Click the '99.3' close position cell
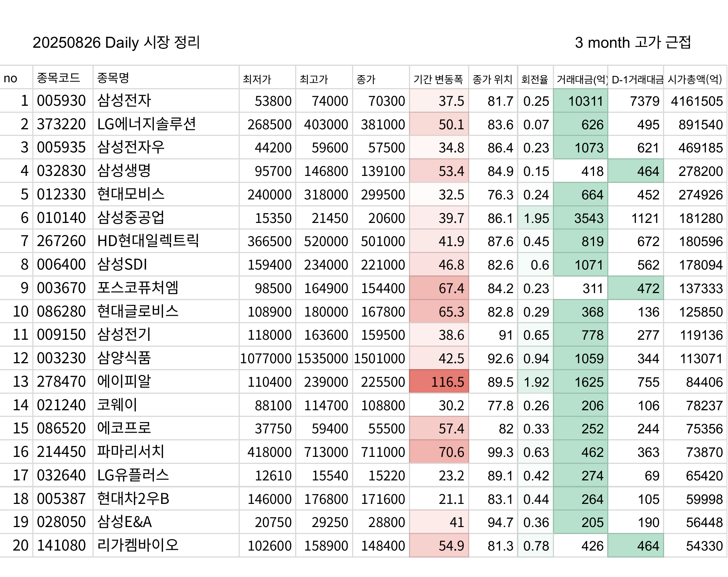Screen dimensions: 728x577 [x=493, y=452]
